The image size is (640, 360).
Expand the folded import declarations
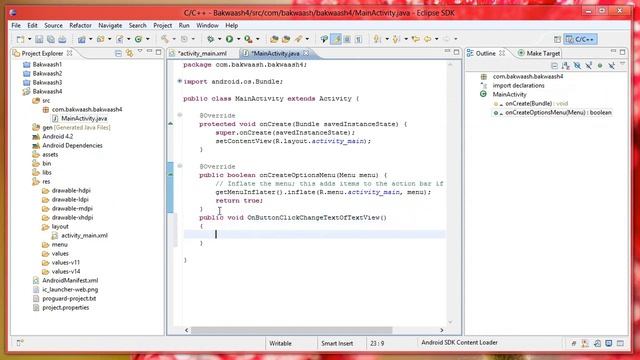click(x=180, y=81)
